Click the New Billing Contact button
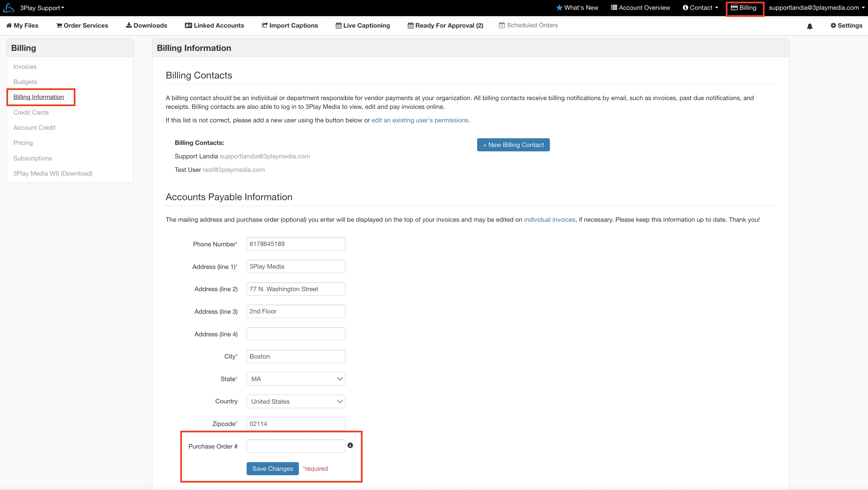868x490 pixels. coord(513,145)
